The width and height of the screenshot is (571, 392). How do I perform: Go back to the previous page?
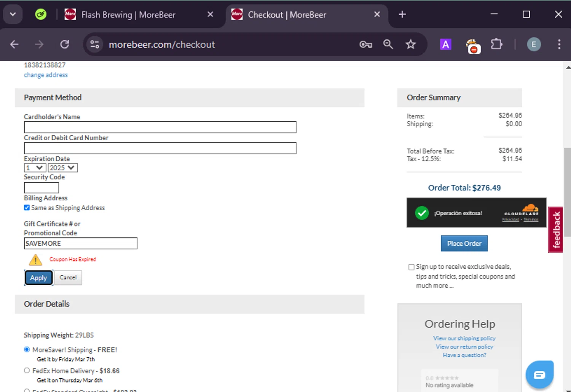click(14, 44)
